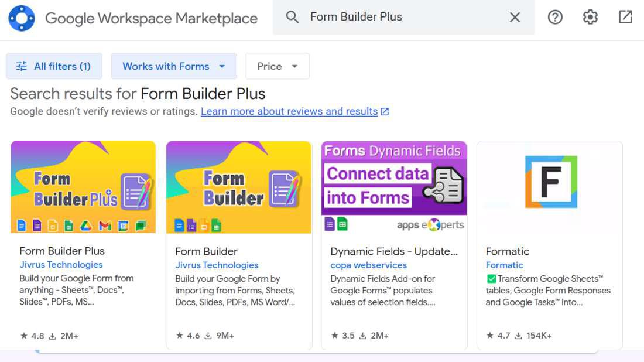
Task: Open the Settings gear icon
Action: tap(590, 18)
